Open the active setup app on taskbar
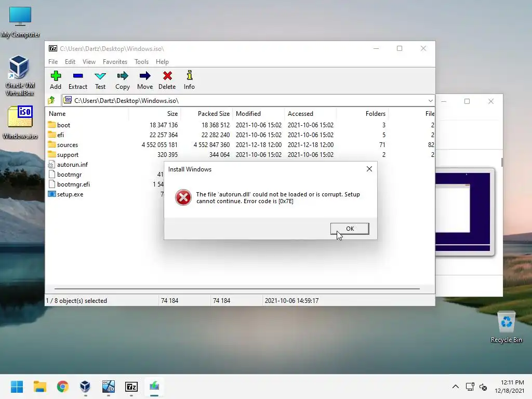Screen dimensions: 532x399 click(154, 387)
